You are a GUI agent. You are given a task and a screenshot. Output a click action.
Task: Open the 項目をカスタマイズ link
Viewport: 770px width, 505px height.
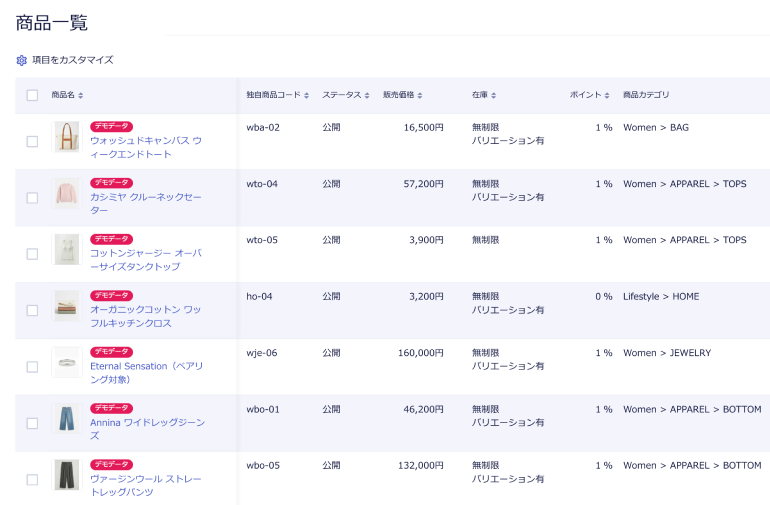pyautogui.click(x=73, y=60)
